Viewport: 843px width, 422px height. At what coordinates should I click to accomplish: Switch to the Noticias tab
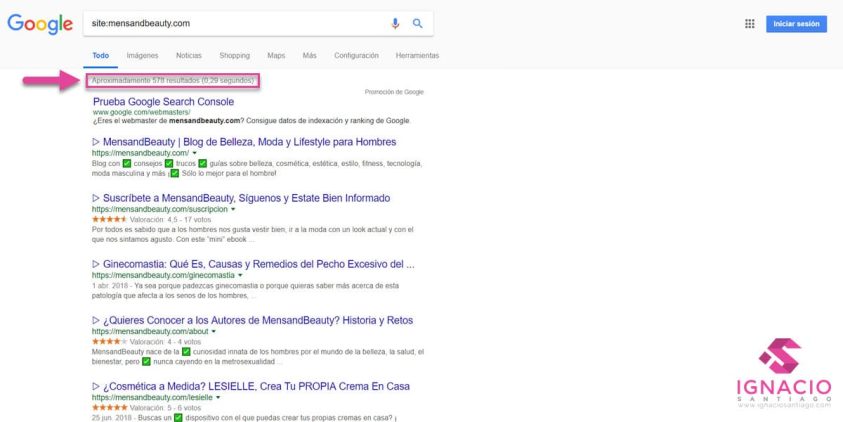(189, 55)
